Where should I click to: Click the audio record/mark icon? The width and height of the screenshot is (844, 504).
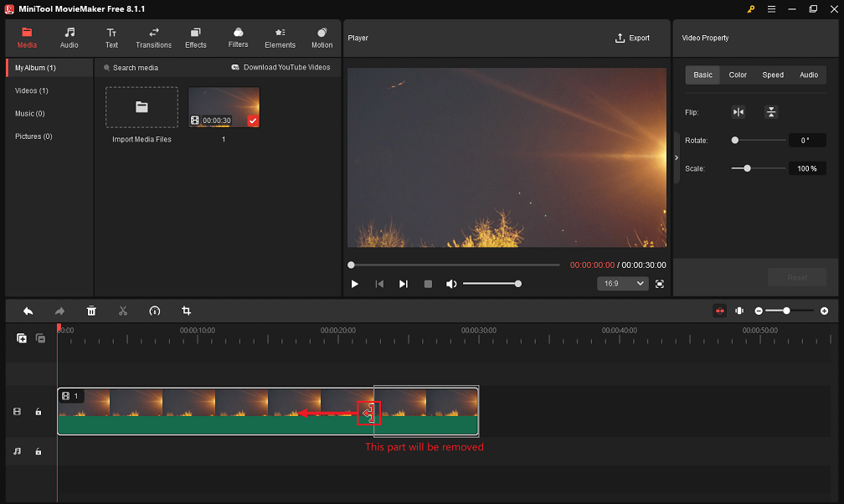(739, 311)
